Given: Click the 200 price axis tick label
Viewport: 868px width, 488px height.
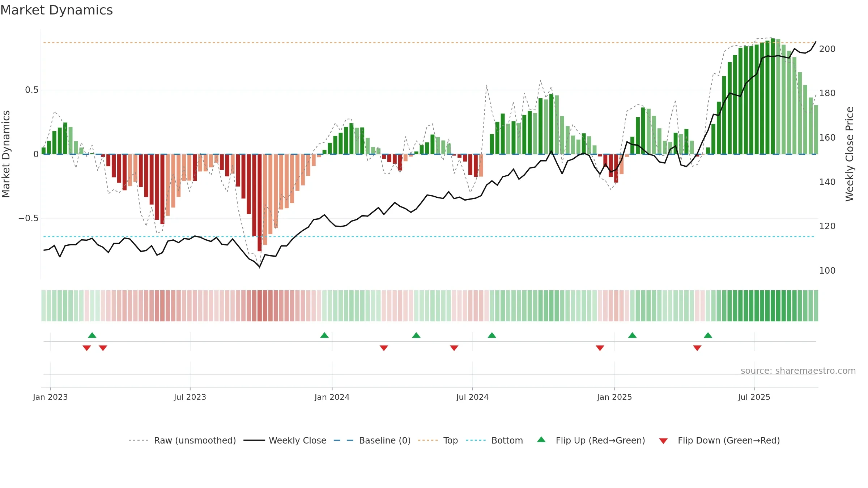Looking at the screenshot, I should [827, 49].
